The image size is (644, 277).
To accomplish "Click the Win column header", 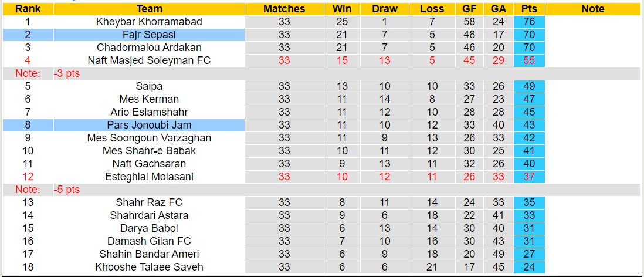I will coord(342,9).
